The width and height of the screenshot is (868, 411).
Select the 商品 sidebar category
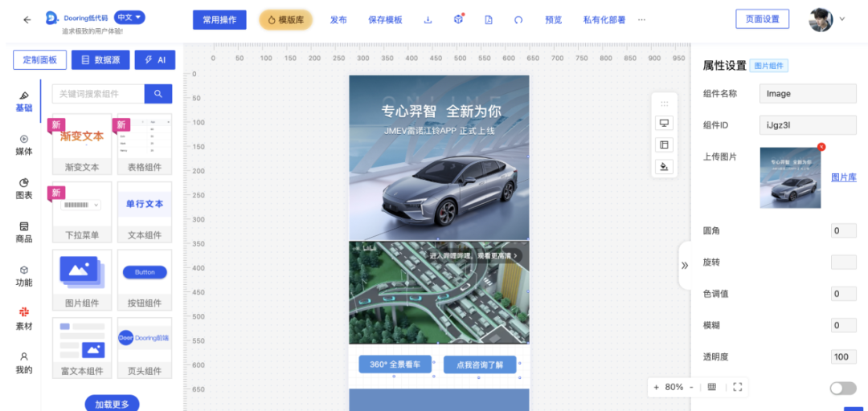24,232
